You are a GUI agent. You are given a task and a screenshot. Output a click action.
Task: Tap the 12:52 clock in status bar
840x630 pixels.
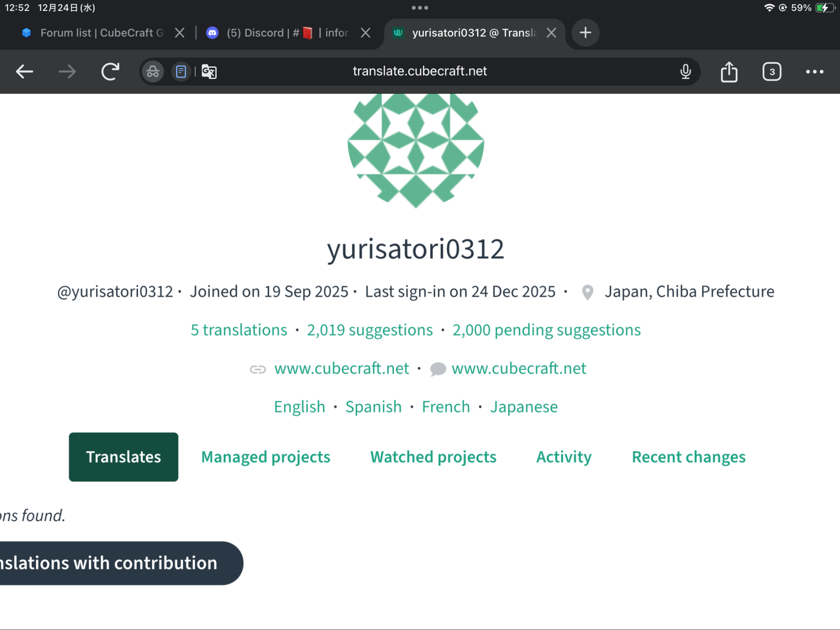coord(17,8)
